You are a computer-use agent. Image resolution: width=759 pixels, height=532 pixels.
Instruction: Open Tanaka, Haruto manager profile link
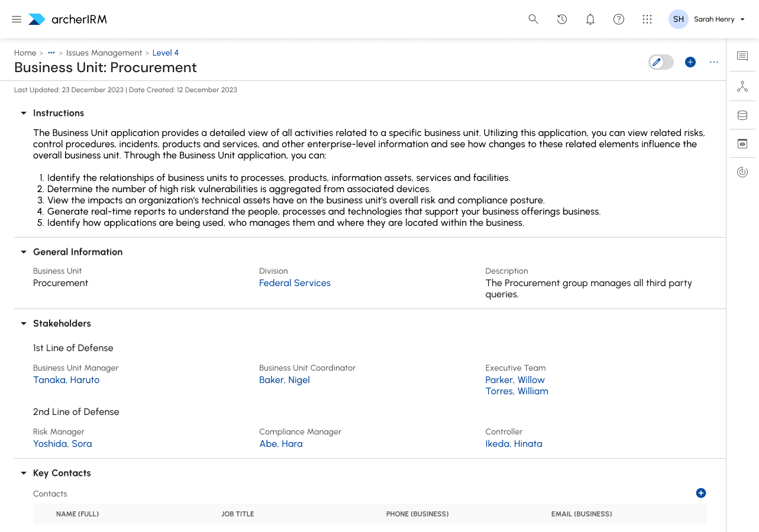coord(66,380)
